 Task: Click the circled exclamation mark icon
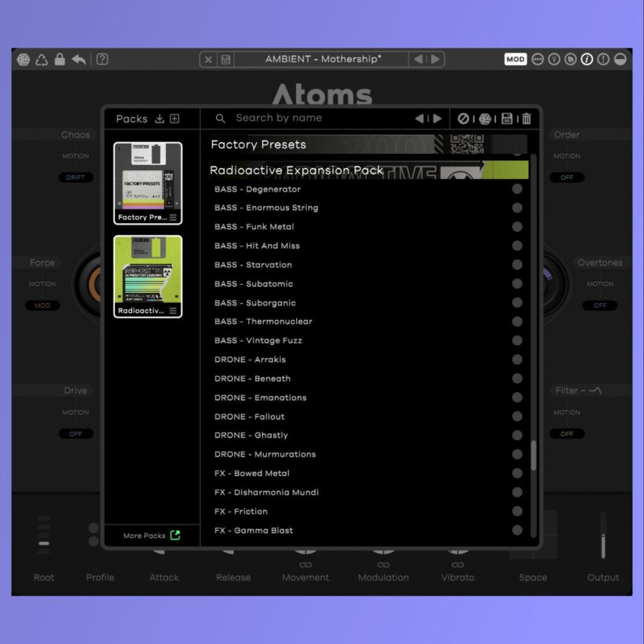603,60
